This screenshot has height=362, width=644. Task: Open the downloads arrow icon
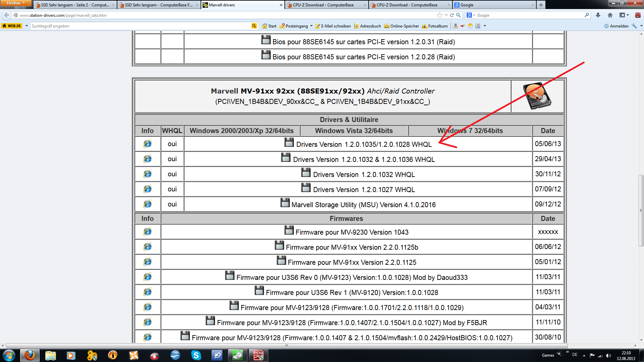(598, 15)
